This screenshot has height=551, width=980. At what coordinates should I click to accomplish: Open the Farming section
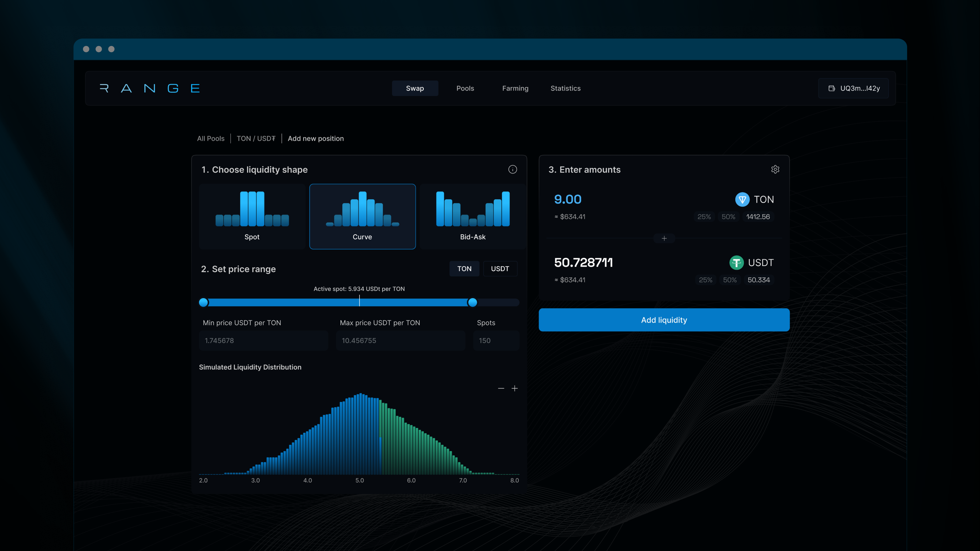pos(515,88)
